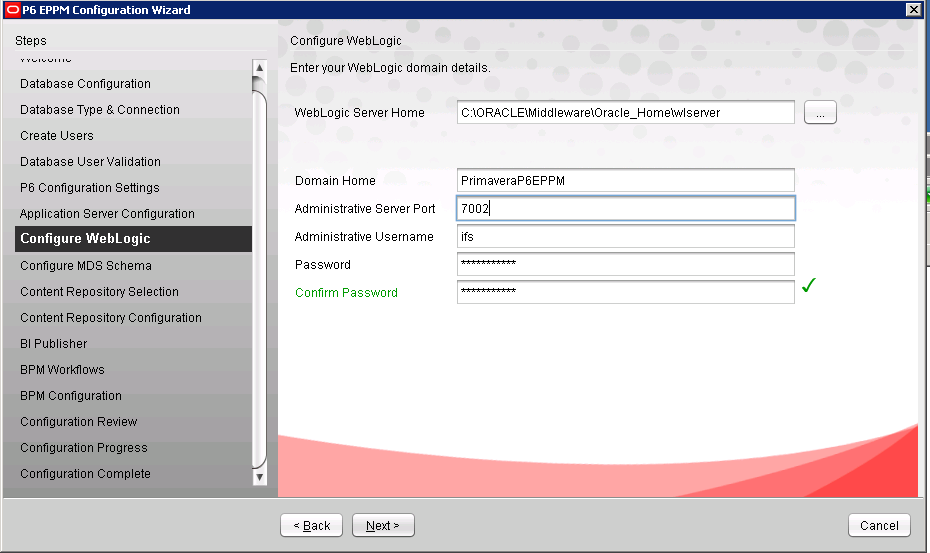The height and width of the screenshot is (553, 930).
Task: Select Database Configuration step
Action: click(86, 84)
